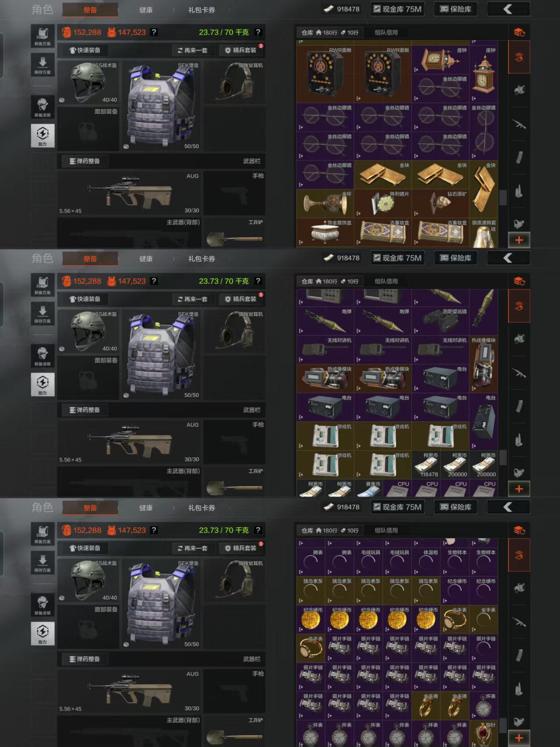Click 快速装备 button in the top screenshot
Viewport: 560px width, 747px height.
coord(85,50)
